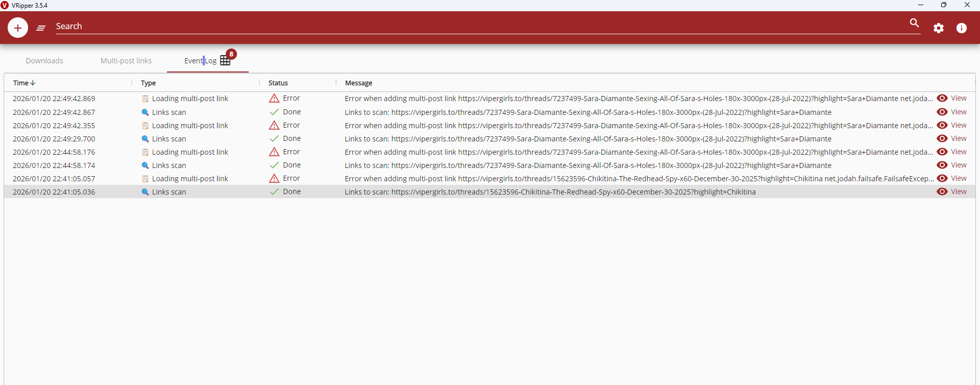The width and height of the screenshot is (980, 385).
Task: Click document icon in 22:49:42.869 row
Action: tap(145, 99)
